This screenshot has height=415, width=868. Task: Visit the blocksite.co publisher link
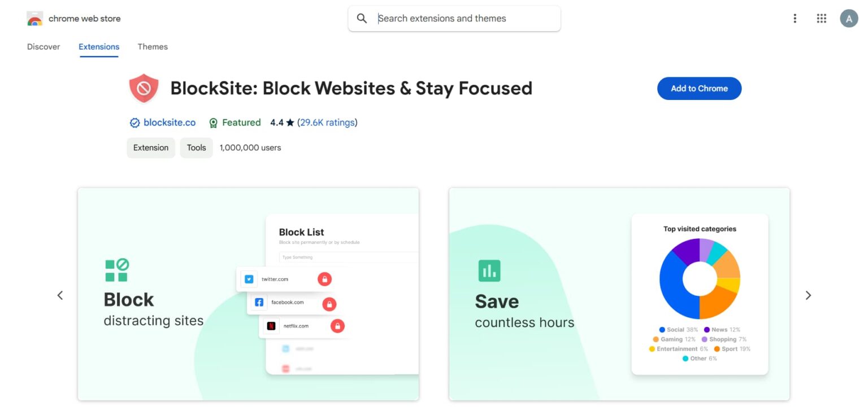click(x=170, y=123)
